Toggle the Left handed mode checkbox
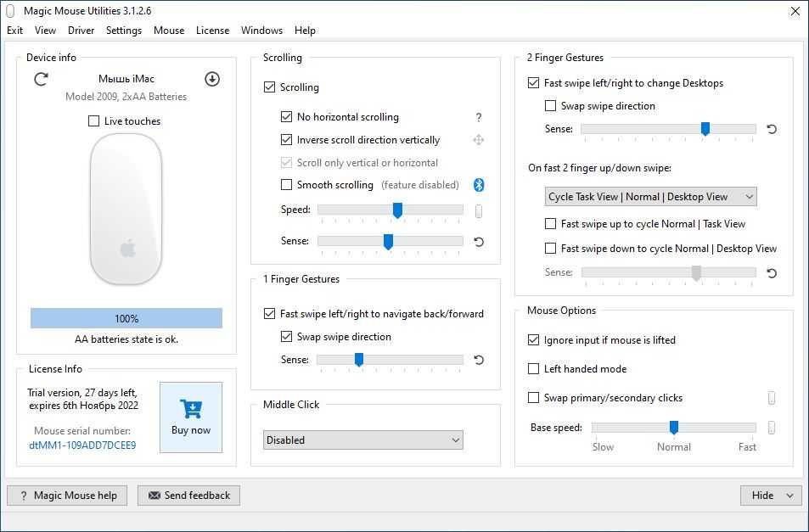This screenshot has height=532, width=809. (534, 369)
